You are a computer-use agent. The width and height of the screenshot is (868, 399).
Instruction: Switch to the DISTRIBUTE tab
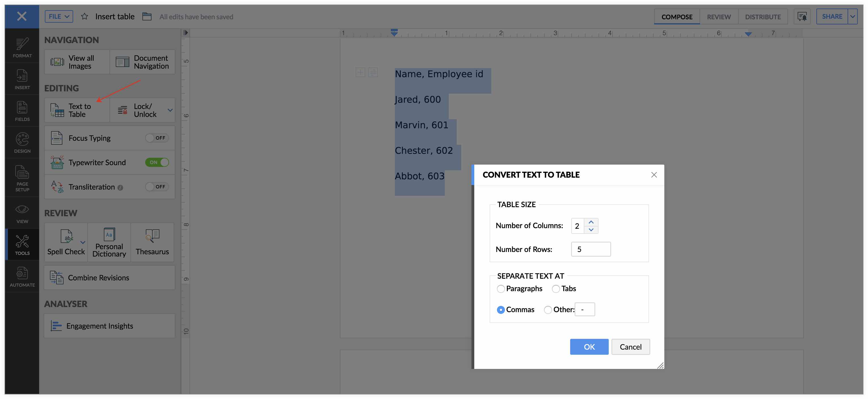pyautogui.click(x=762, y=17)
